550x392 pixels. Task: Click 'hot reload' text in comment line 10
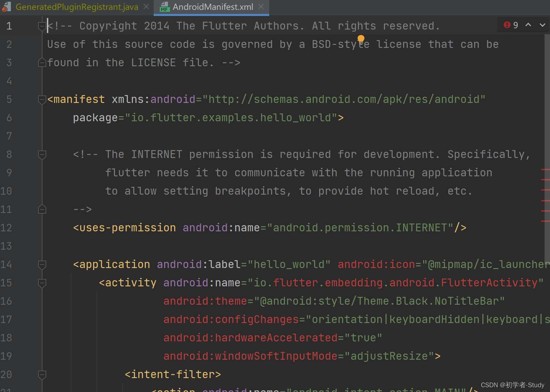point(402,191)
